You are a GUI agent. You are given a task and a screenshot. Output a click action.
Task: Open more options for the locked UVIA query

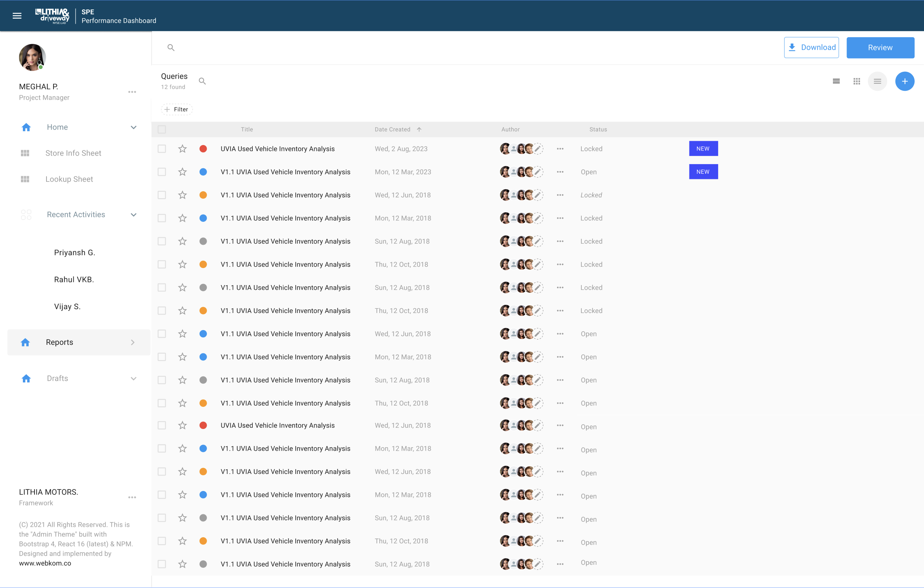[560, 149]
